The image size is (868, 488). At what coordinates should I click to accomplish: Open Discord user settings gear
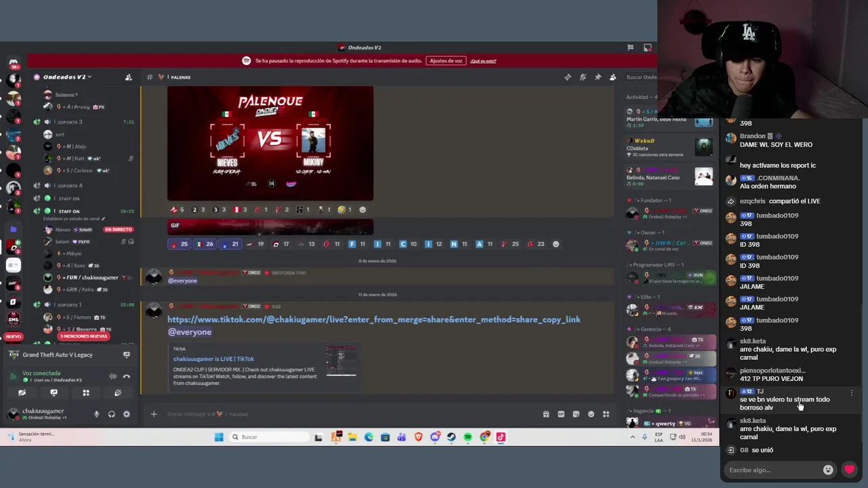[x=126, y=414]
